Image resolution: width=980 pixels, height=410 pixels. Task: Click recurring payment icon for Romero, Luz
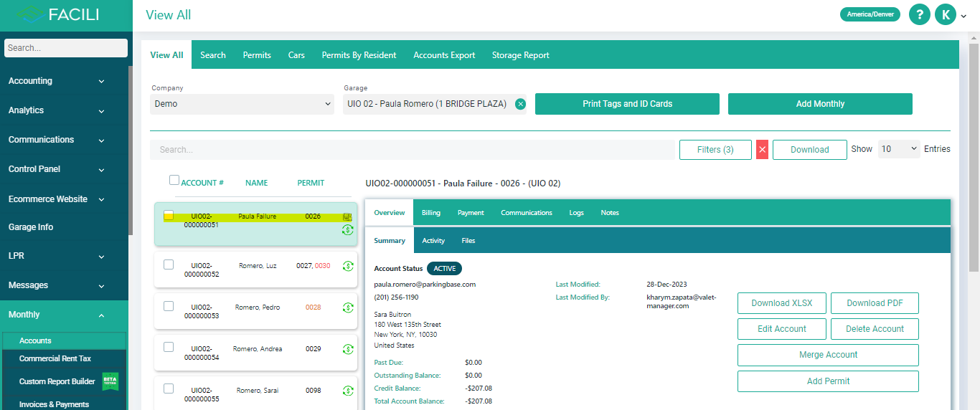[348, 266]
